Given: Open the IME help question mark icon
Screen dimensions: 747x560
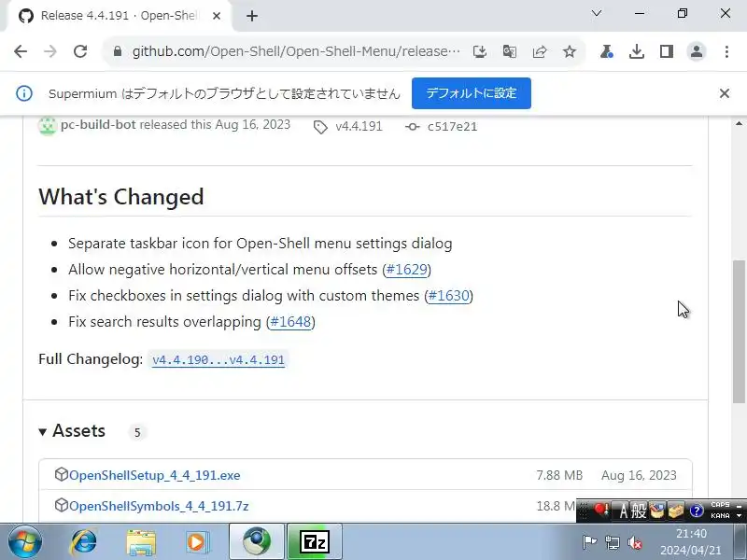Looking at the screenshot, I should (697, 511).
